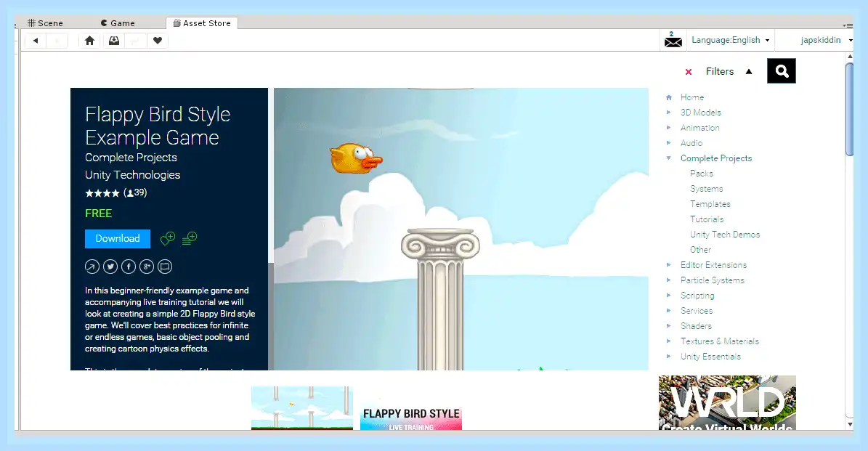Open the download manager tray icon
This screenshot has width=868, height=451.
pos(113,41)
